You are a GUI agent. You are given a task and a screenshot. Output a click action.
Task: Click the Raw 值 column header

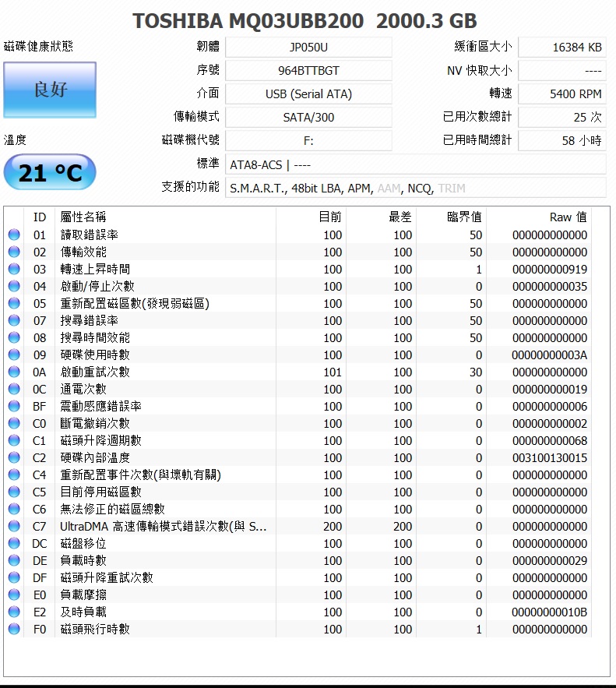pyautogui.click(x=539, y=217)
